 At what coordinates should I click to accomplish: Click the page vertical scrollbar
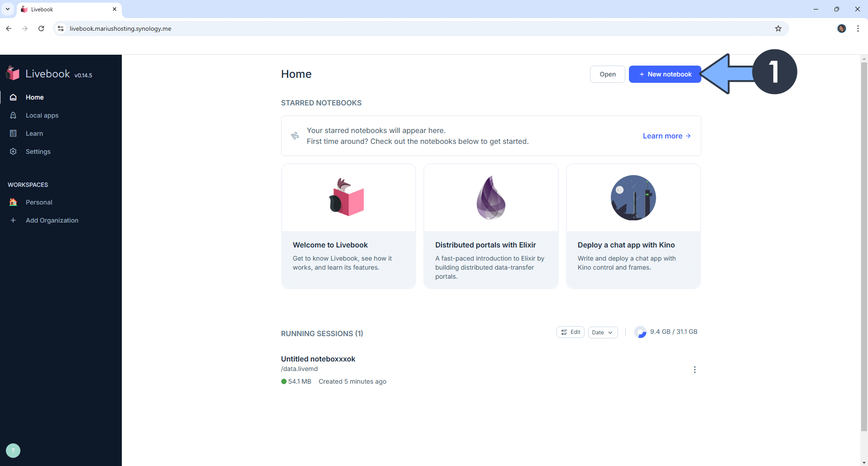pyautogui.click(x=864, y=247)
